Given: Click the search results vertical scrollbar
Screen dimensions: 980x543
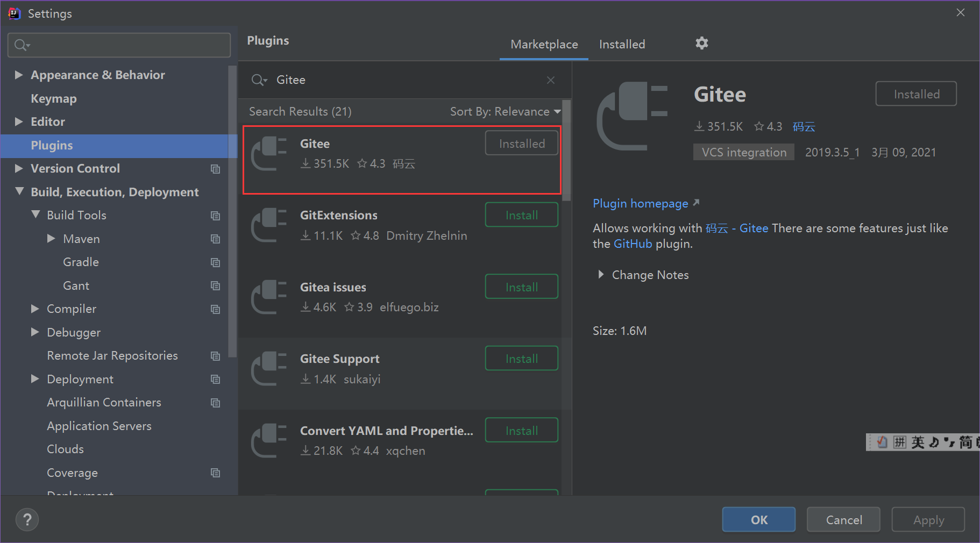Looking at the screenshot, I should pos(566,151).
